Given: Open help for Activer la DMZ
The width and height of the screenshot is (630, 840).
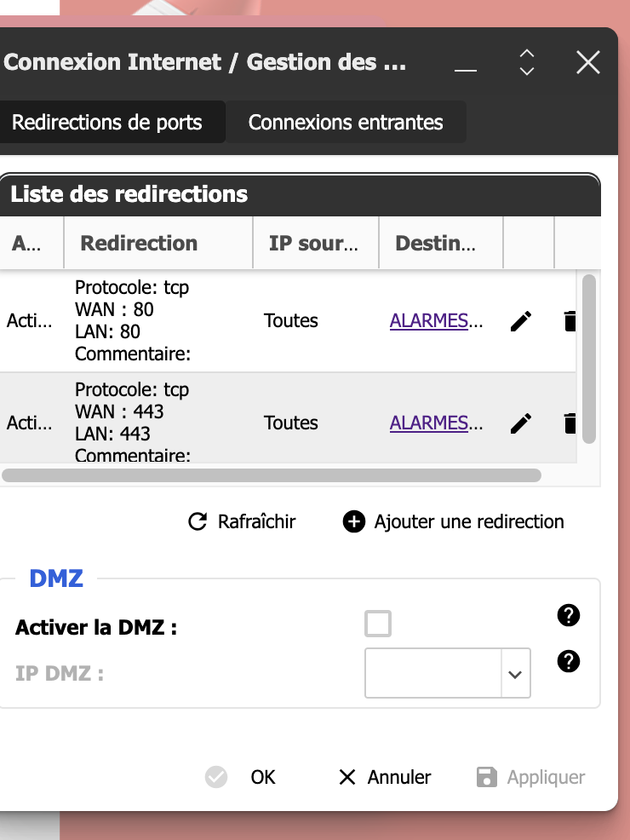Looking at the screenshot, I should pos(568,616).
